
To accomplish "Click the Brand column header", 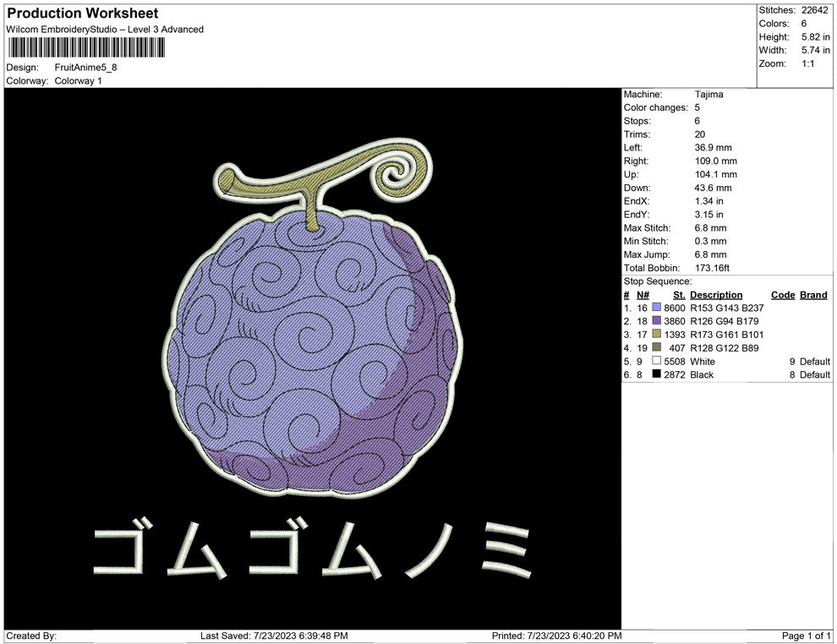I will (x=813, y=295).
